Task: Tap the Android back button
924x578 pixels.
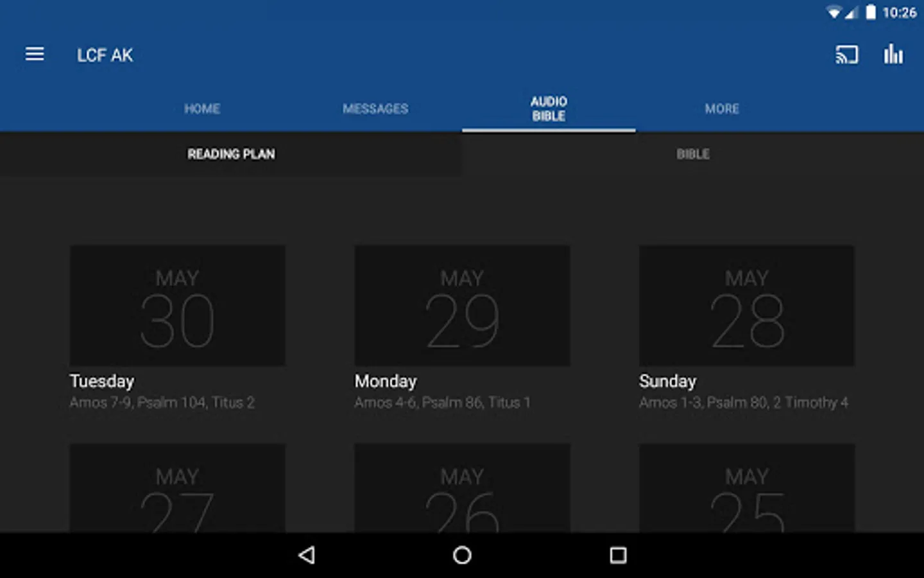Action: click(x=307, y=555)
